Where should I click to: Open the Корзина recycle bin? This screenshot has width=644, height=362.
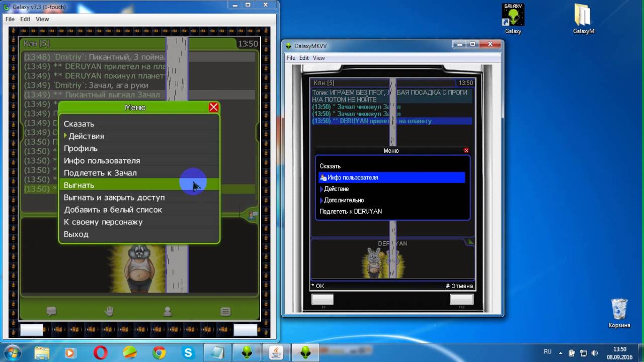(x=619, y=313)
